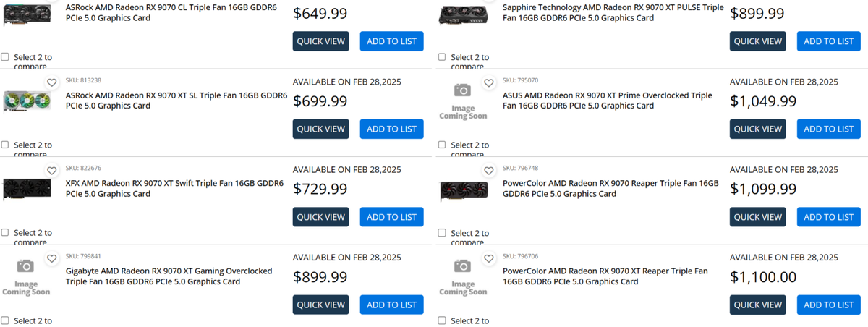Click Gigabyte card Image Coming Soon placeholder
This screenshot has width=868, height=327.
pos(26,276)
